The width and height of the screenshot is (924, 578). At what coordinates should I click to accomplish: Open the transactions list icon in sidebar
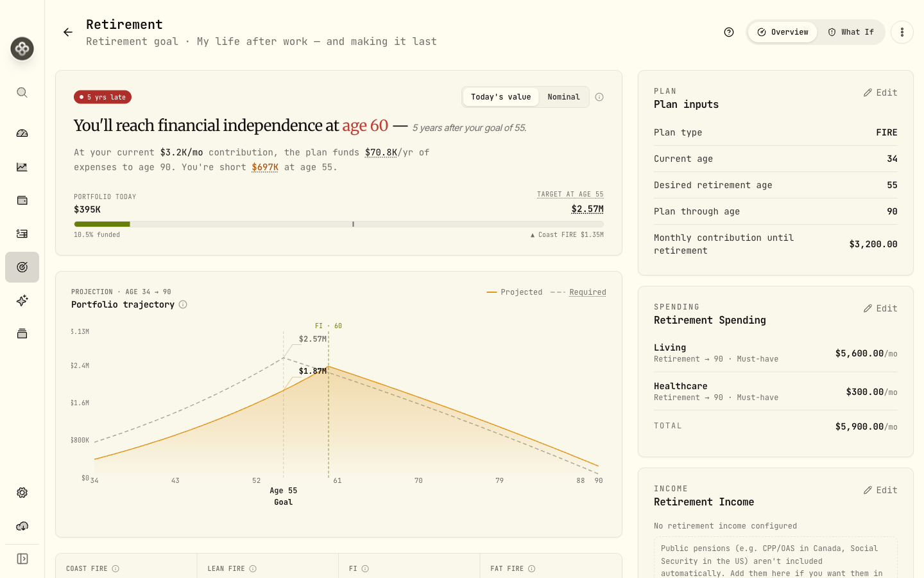22,234
